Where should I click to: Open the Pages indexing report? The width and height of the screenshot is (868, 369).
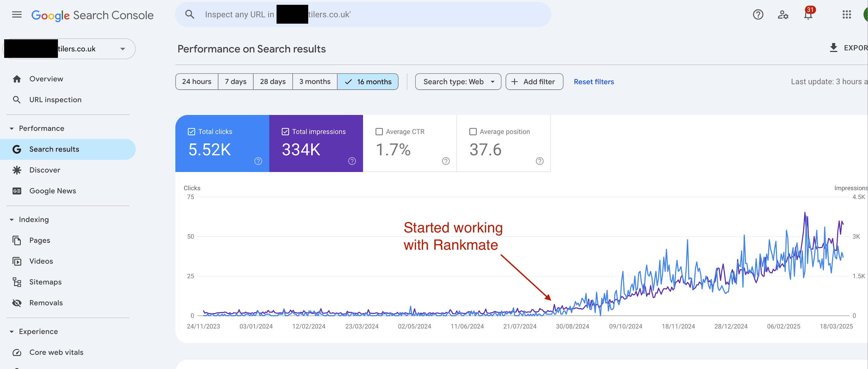tap(39, 240)
